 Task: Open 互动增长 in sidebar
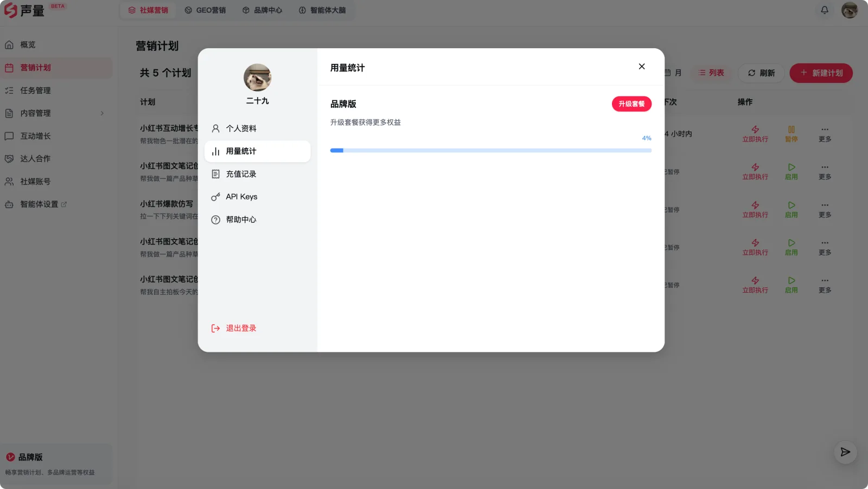56,136
